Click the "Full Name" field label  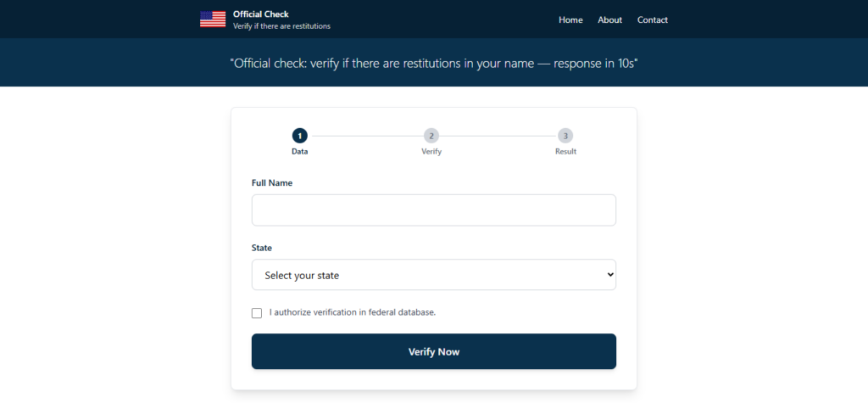click(x=272, y=183)
